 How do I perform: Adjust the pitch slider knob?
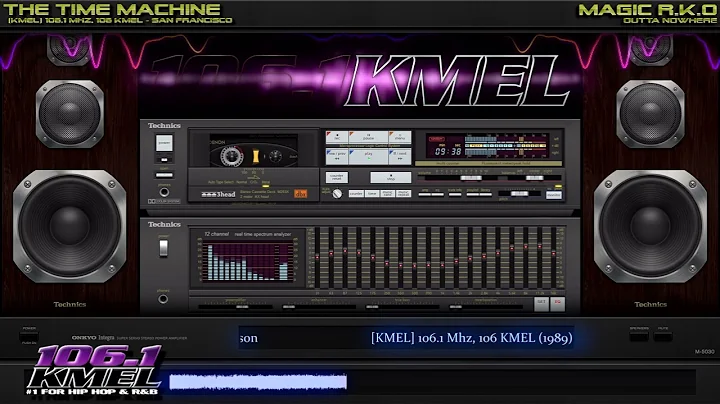[519, 194]
